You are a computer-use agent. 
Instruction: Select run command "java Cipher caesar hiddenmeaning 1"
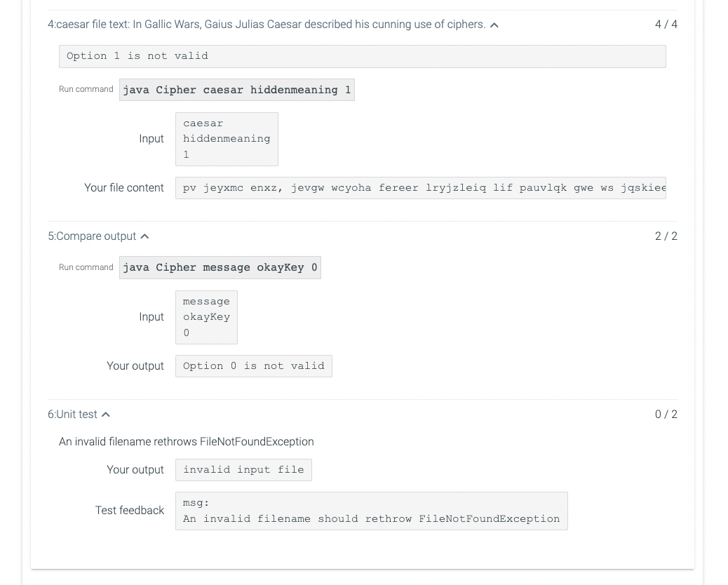pos(237,89)
